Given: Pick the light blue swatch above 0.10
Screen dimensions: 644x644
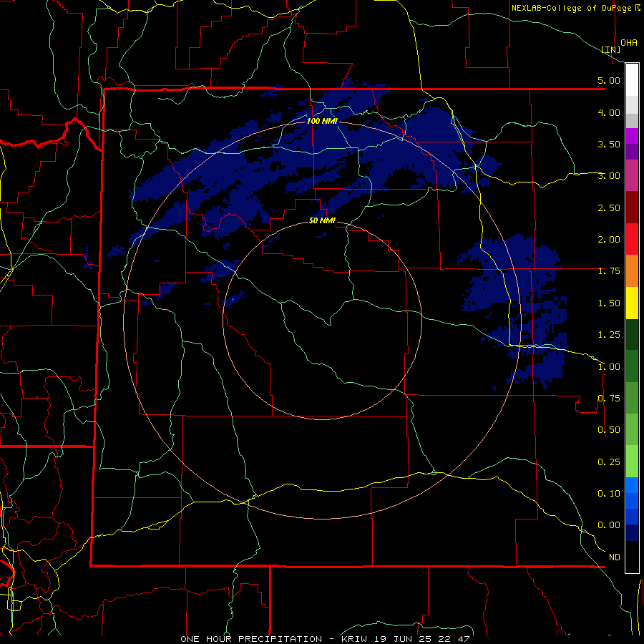Looking at the screenshot, I should [632, 485].
